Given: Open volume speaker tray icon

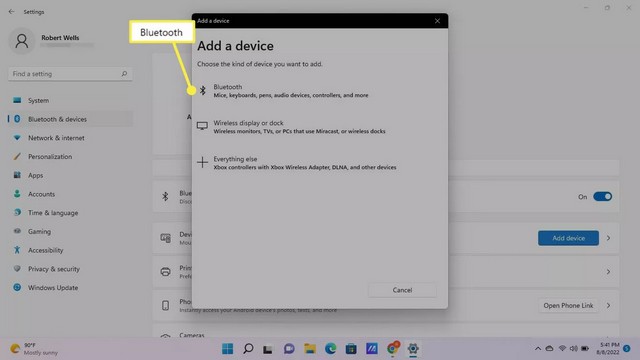Looking at the screenshot, I should click(573, 349).
